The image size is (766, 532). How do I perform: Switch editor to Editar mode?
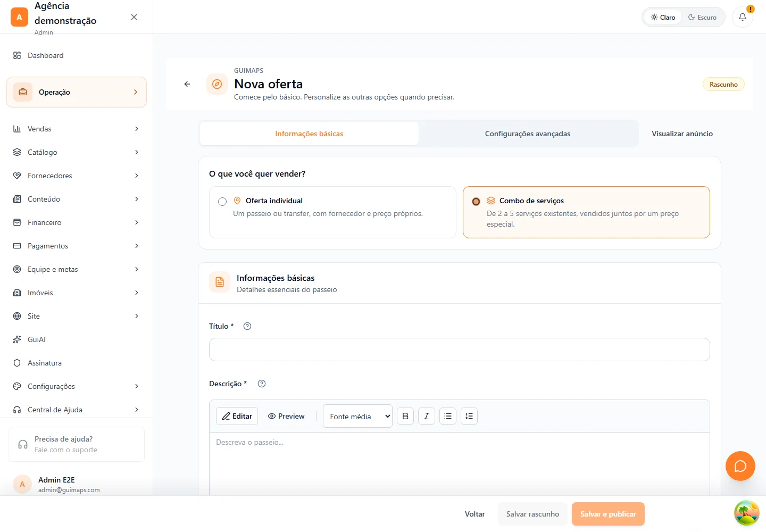[x=237, y=416]
